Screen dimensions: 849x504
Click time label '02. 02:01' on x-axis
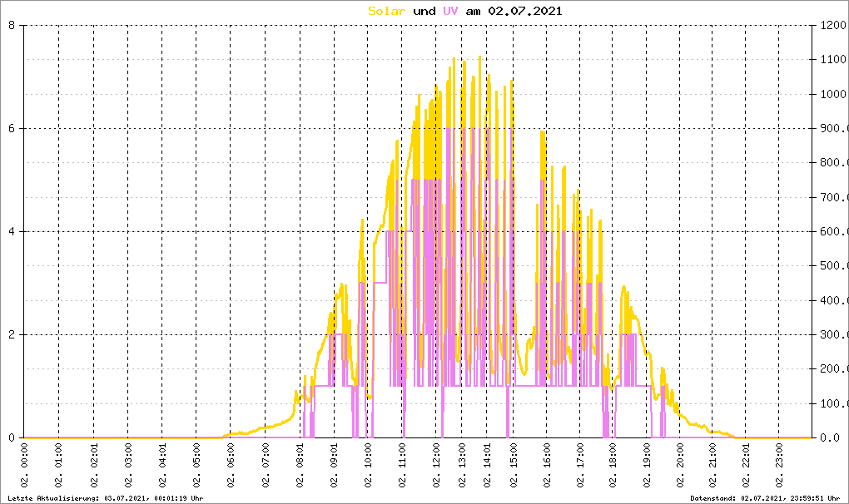click(94, 465)
